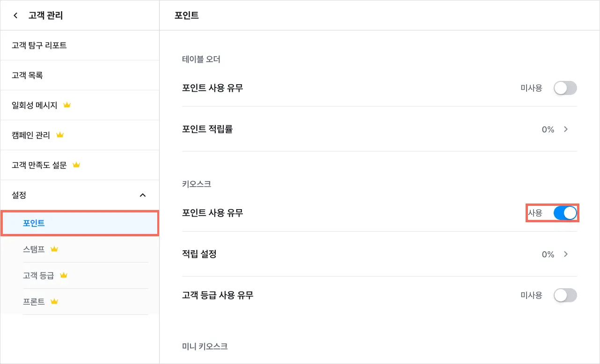The height and width of the screenshot is (364, 600).
Task: Collapse the 설정 section chevron
Action: click(143, 195)
